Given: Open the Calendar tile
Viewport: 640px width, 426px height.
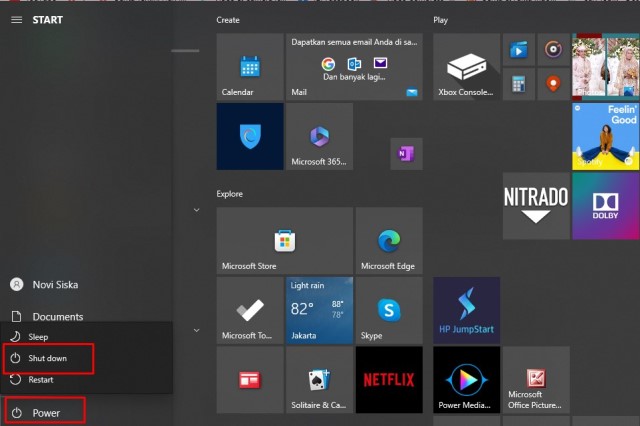Looking at the screenshot, I should click(250, 67).
